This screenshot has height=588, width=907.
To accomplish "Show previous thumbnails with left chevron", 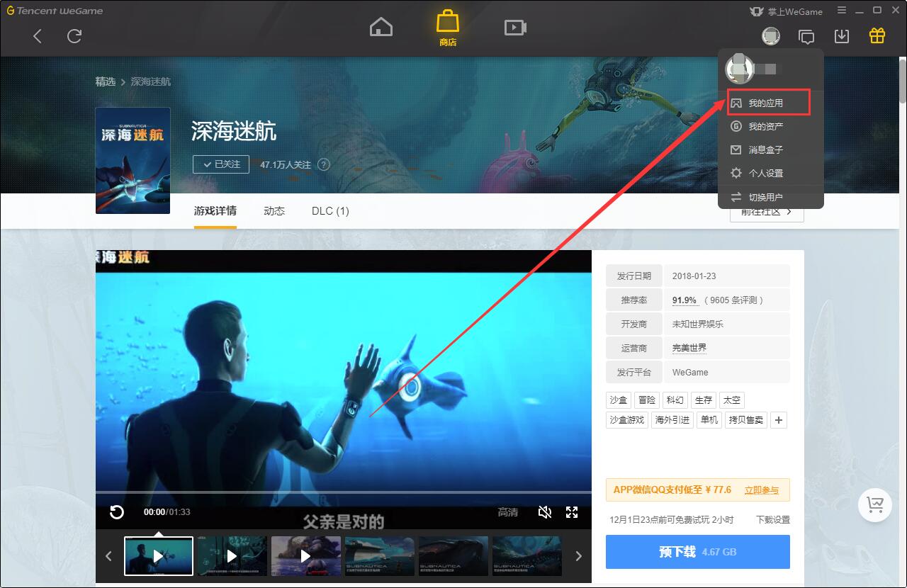I will coord(108,556).
